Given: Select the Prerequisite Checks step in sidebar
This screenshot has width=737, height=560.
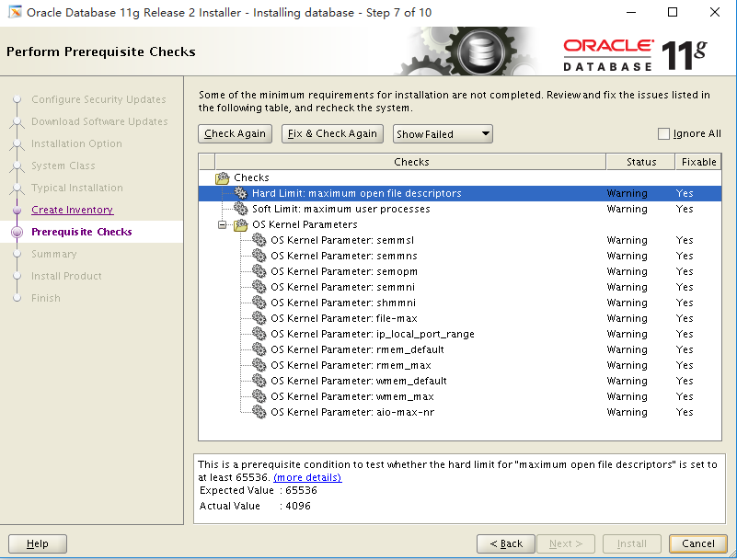Looking at the screenshot, I should pyautogui.click(x=81, y=232).
